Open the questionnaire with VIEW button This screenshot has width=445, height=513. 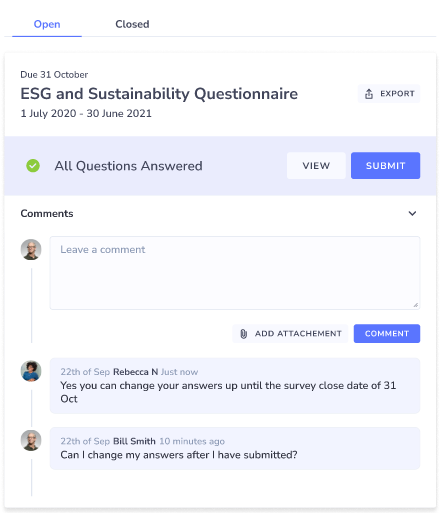point(316,166)
